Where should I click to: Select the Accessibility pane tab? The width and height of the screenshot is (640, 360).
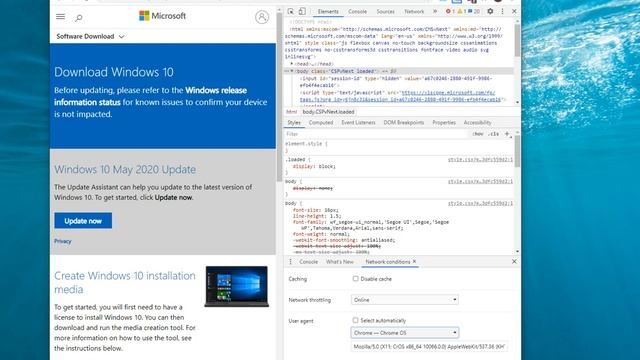pyautogui.click(x=478, y=122)
